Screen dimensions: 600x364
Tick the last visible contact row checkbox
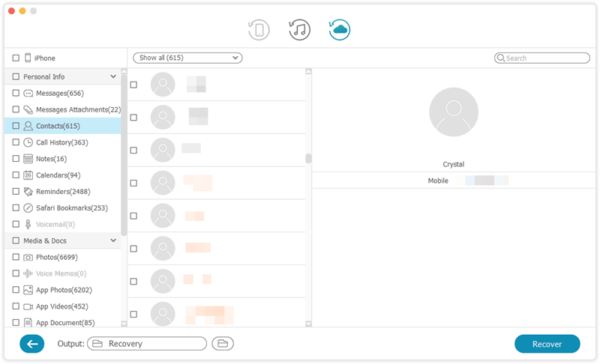pos(133,314)
